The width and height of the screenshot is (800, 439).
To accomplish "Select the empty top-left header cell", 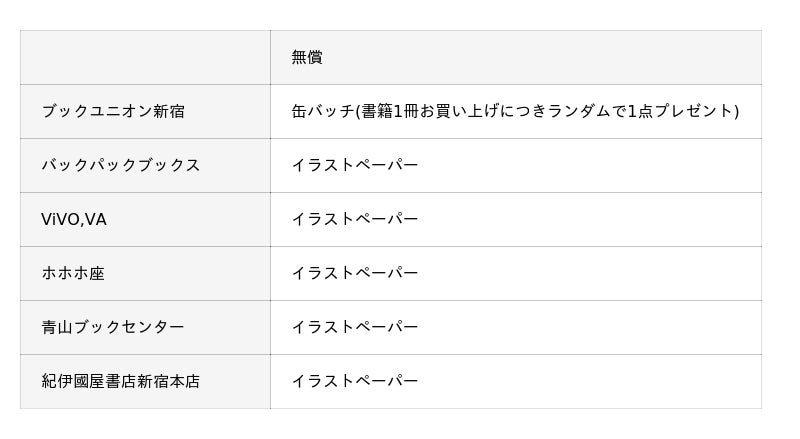I will pyautogui.click(x=145, y=57).
